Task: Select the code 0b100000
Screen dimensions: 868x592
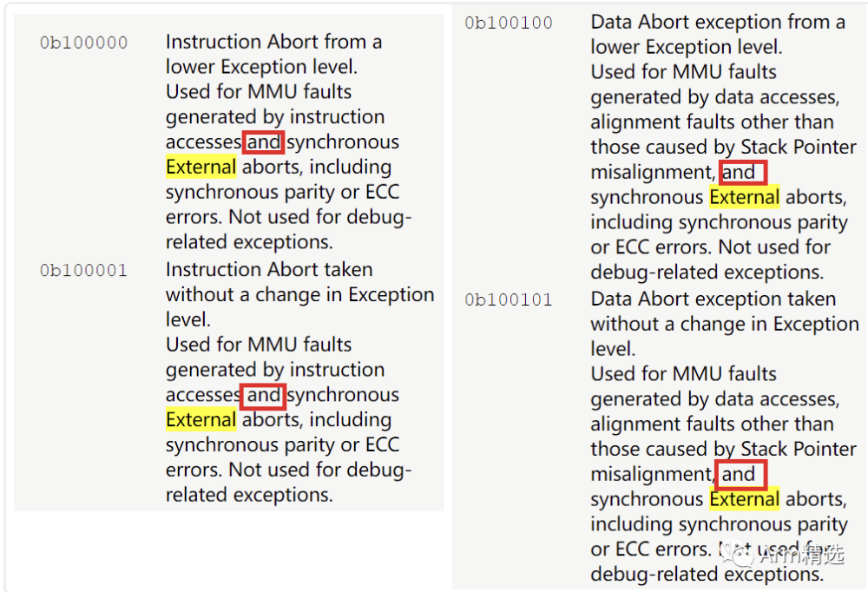Action: [83, 43]
